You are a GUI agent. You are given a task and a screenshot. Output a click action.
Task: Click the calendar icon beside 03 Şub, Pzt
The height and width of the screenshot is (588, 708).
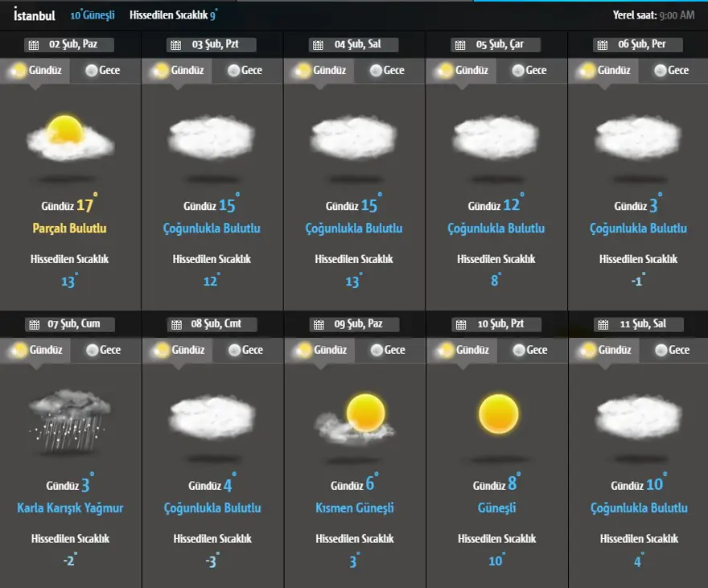tap(175, 45)
